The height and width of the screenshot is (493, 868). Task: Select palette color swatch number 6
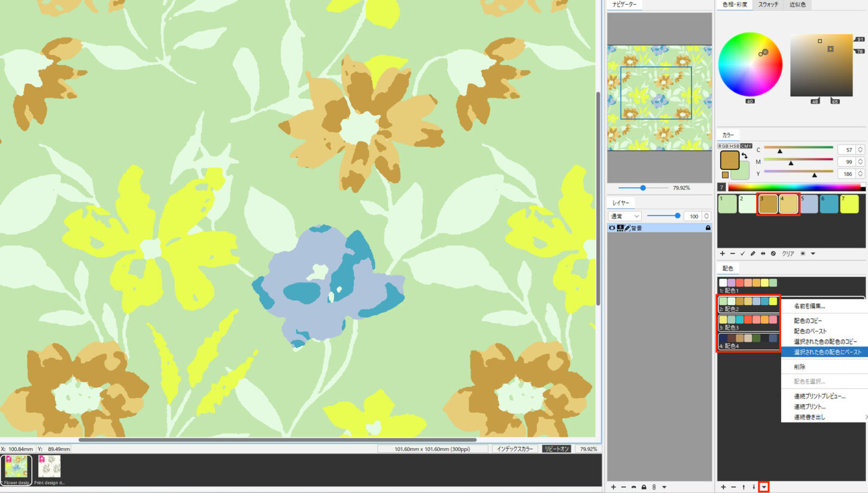[829, 204]
